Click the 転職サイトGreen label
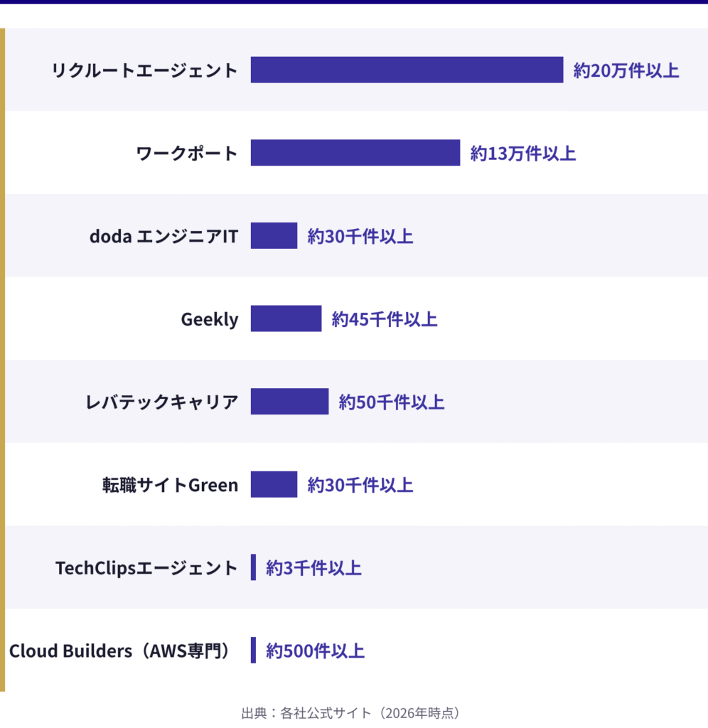The image size is (708, 728). pos(170,485)
